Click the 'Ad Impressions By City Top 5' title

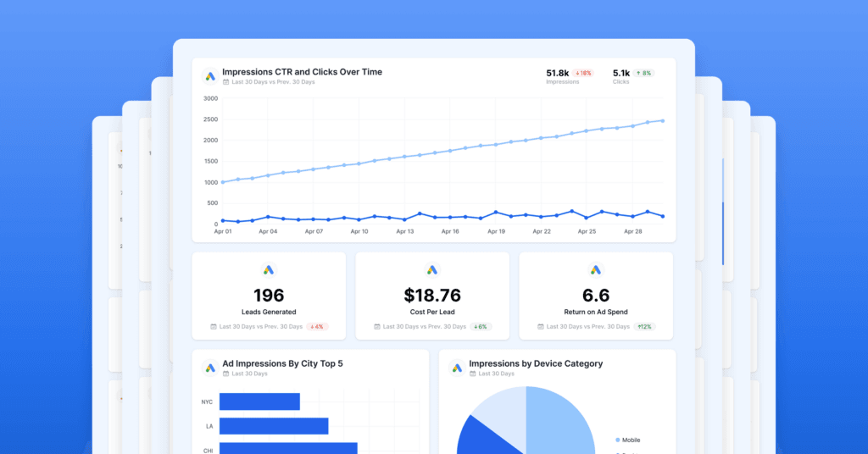[282, 363]
